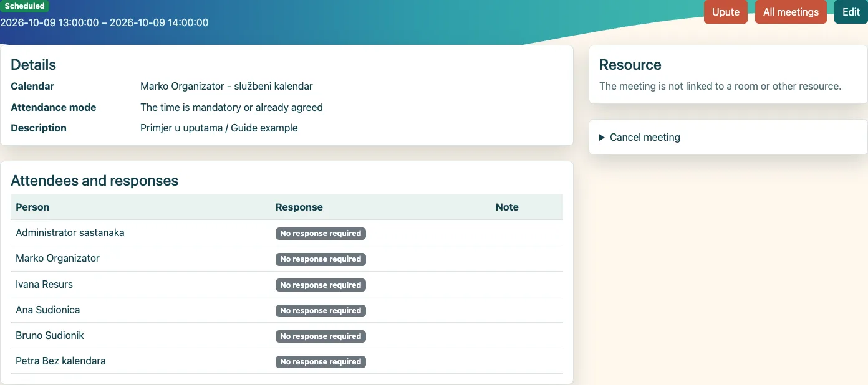Click the Edit meeting button

(851, 12)
